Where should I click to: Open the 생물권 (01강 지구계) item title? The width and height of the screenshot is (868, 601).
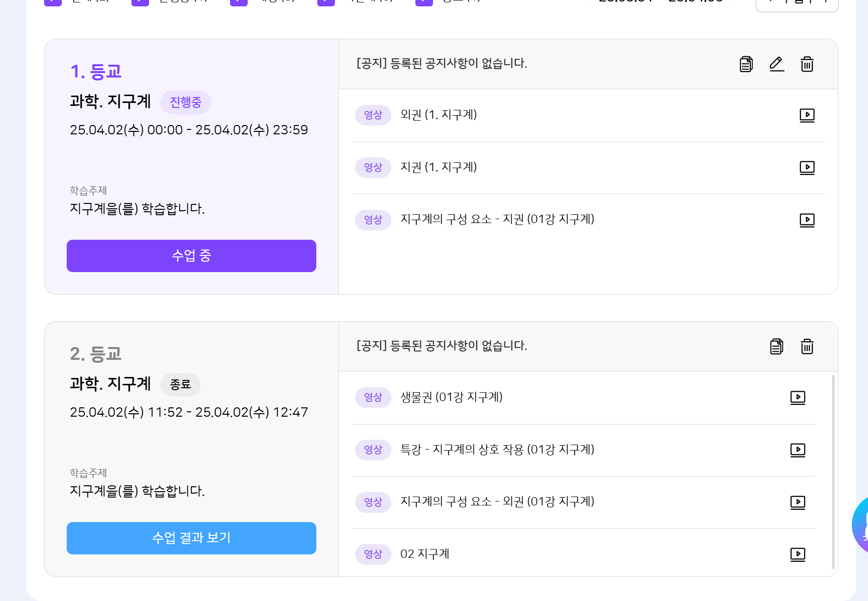[451, 397]
